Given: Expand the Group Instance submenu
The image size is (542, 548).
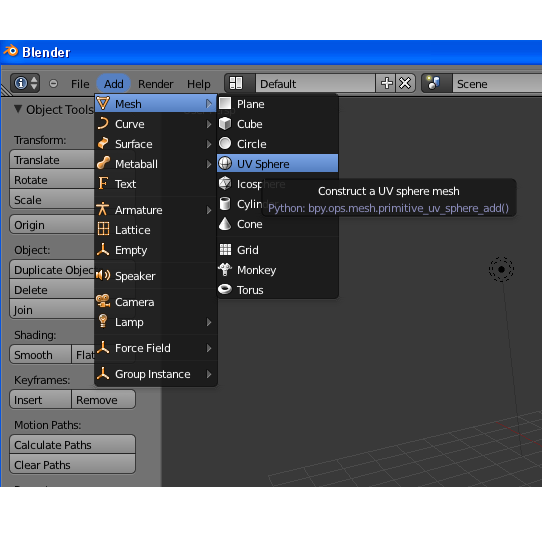Looking at the screenshot, I should click(x=156, y=374).
